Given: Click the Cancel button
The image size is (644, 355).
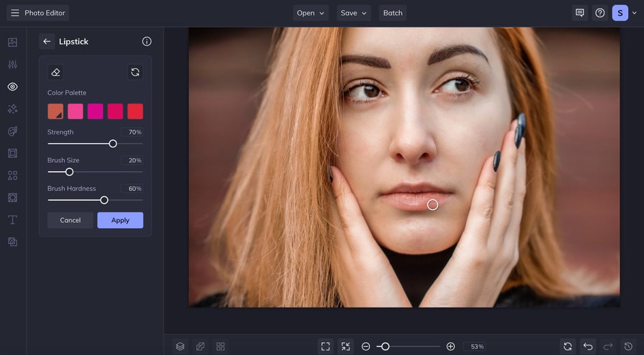Looking at the screenshot, I should point(70,220).
